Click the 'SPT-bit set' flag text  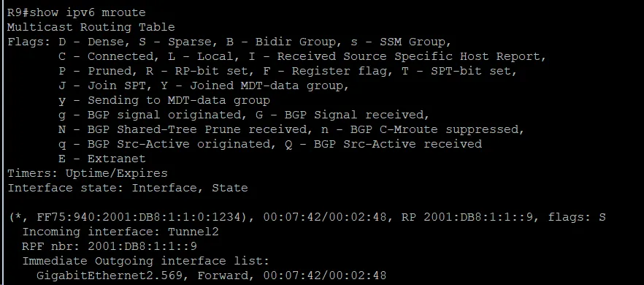pyautogui.click(x=471, y=71)
